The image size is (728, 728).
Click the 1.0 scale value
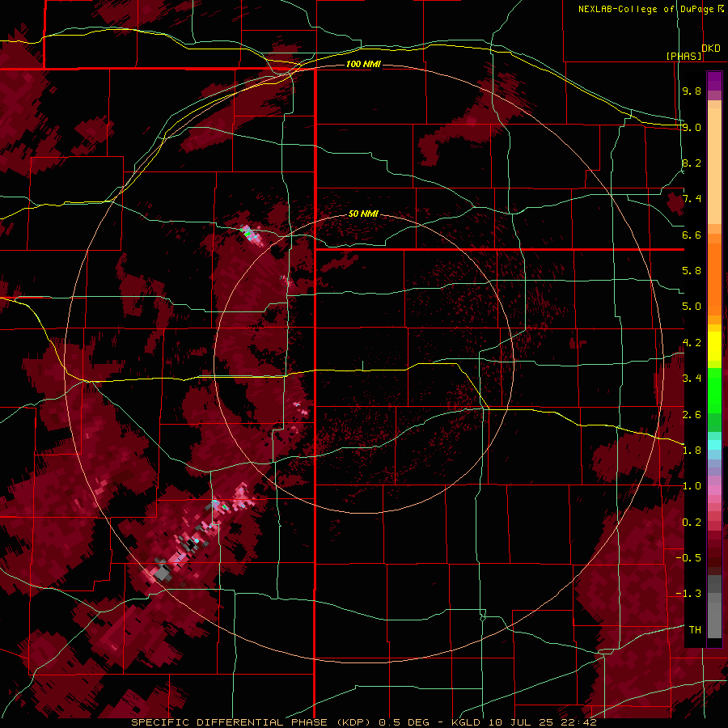click(692, 487)
